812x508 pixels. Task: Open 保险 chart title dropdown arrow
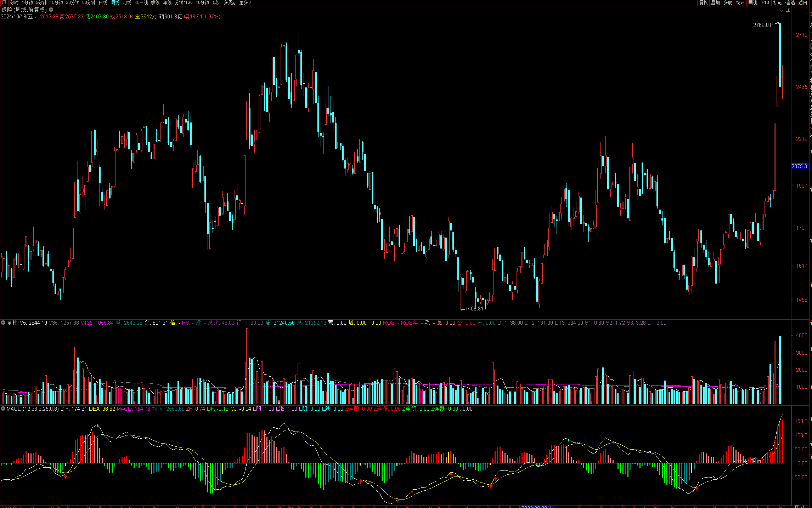(51, 10)
